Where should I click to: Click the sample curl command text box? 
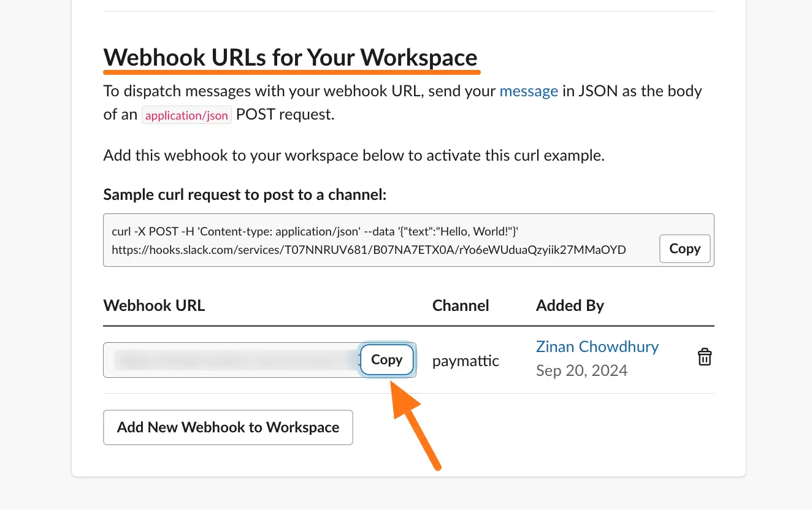click(368, 240)
